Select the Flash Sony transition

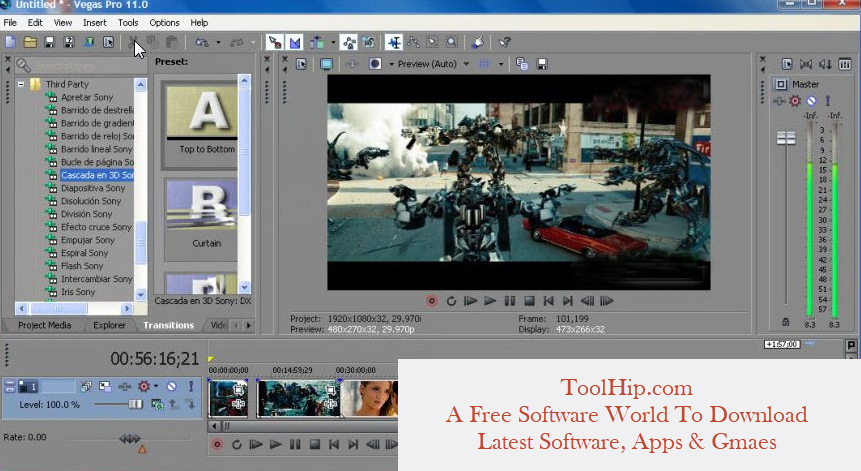[82, 266]
